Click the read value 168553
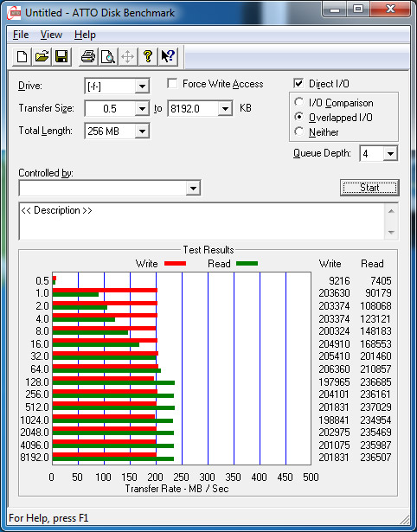 click(x=376, y=344)
